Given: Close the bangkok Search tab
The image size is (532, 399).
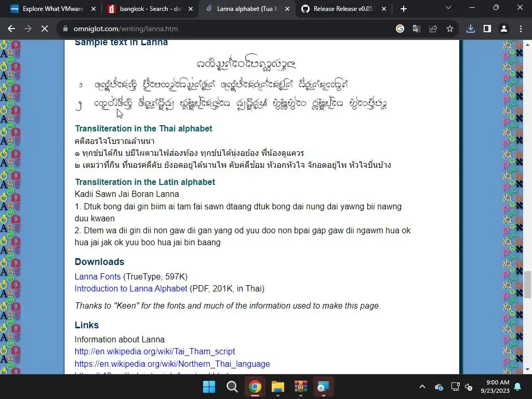Looking at the screenshot, I should (191, 9).
